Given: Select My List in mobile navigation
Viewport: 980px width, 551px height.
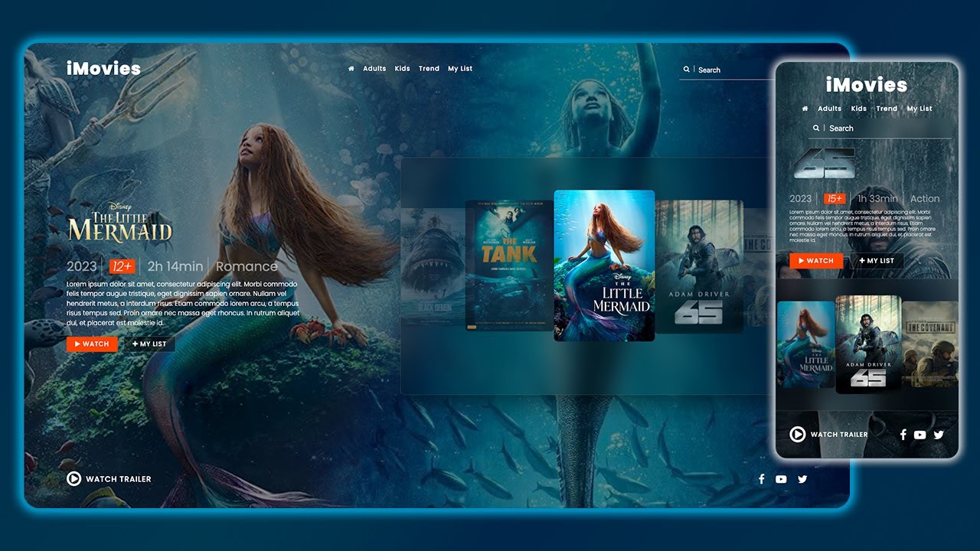Looking at the screenshot, I should point(920,109).
